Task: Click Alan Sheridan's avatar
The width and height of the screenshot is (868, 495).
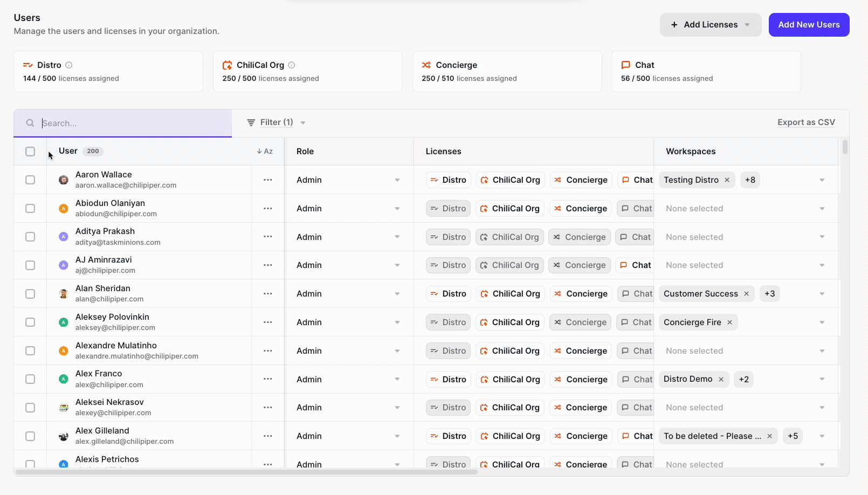Action: (x=64, y=294)
